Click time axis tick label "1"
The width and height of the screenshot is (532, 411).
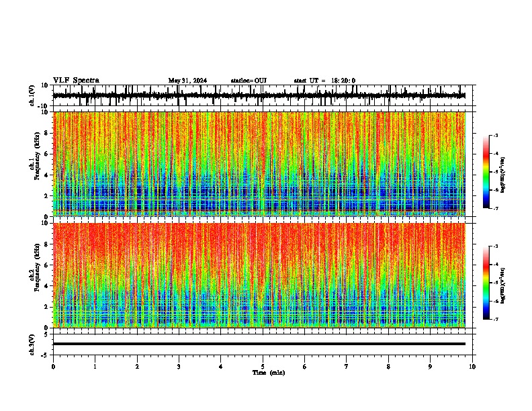tap(95, 367)
